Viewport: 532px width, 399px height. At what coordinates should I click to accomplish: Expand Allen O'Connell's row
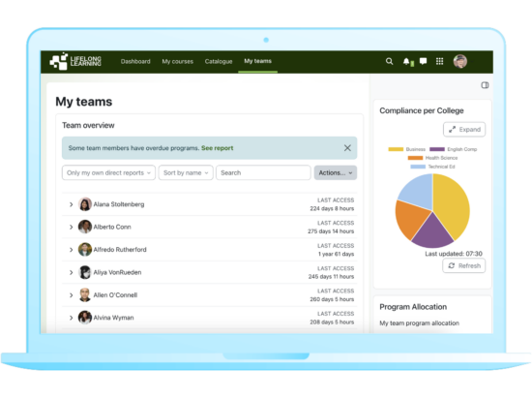[x=71, y=295]
